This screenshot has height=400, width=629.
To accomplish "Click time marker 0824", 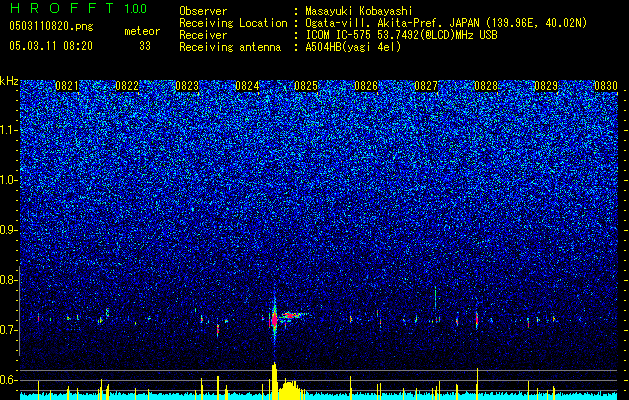I will 247,86.
